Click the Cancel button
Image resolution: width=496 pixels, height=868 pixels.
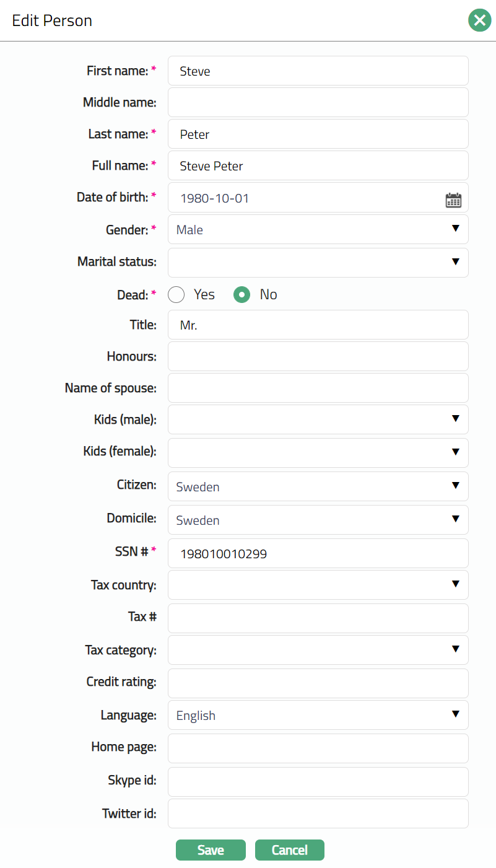(289, 850)
